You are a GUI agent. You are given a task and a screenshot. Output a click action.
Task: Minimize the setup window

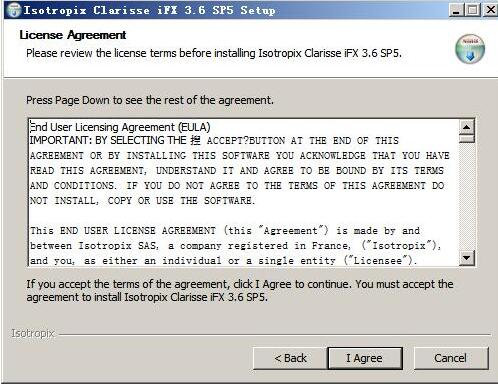[x=456, y=10]
